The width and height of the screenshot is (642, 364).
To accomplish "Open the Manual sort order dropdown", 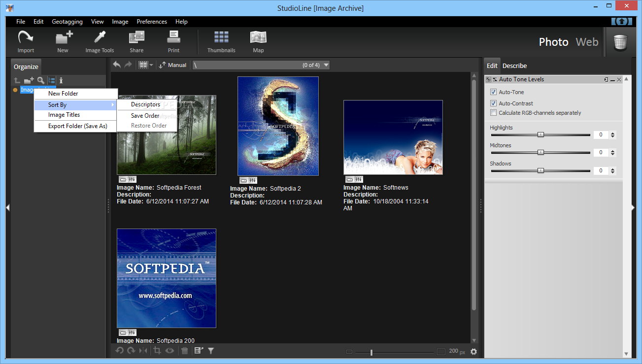I will [x=172, y=65].
